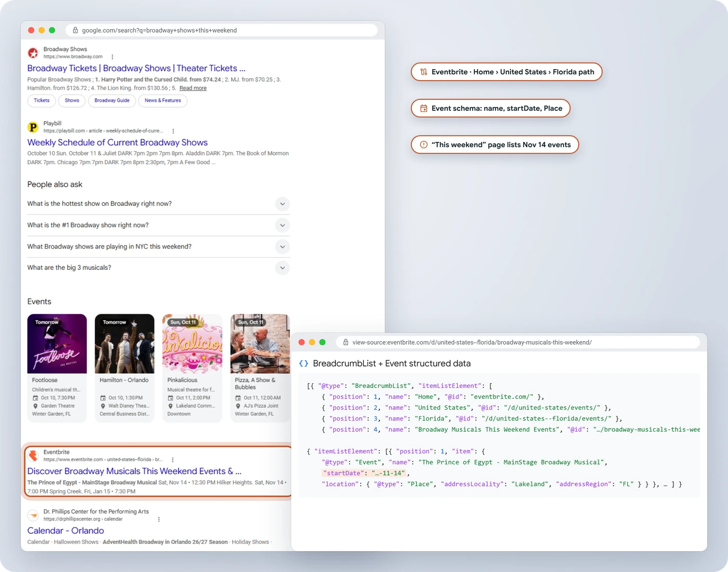
Task: Click the 'People also ask' heading
Action: pyautogui.click(x=55, y=184)
